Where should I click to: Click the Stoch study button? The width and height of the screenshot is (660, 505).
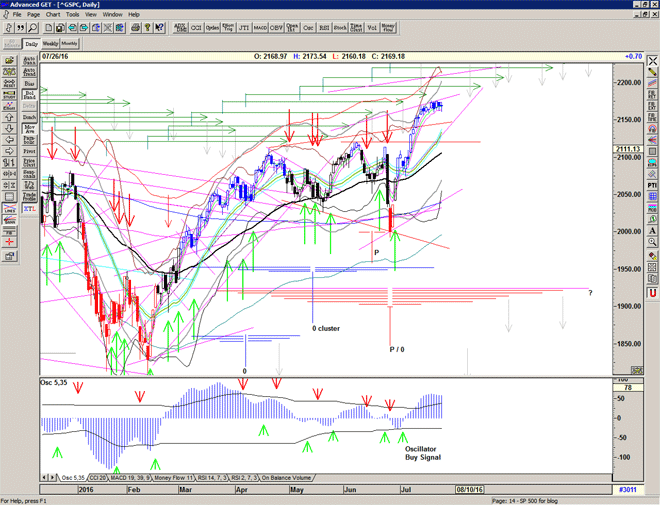[342, 29]
